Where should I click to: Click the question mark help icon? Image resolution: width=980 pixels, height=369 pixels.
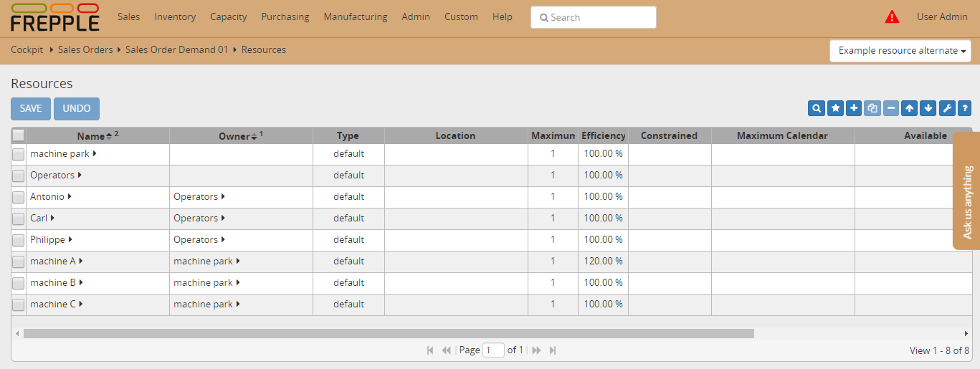[x=965, y=108]
